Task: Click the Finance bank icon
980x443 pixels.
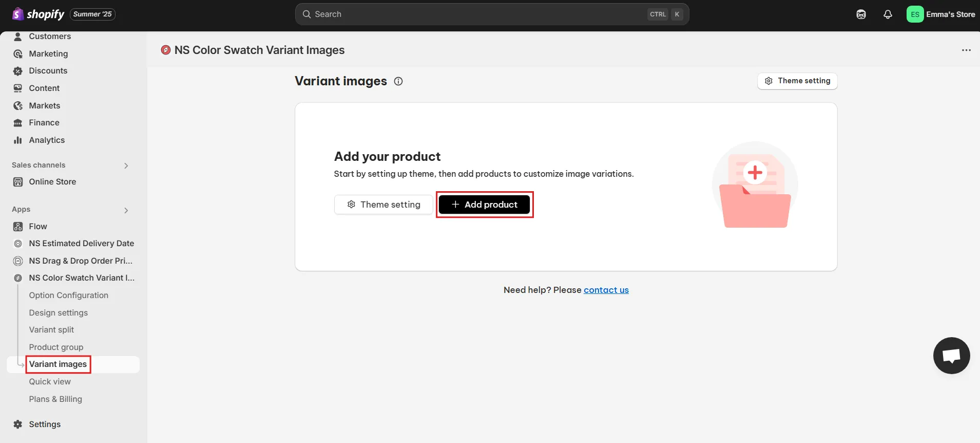Action: (x=18, y=123)
